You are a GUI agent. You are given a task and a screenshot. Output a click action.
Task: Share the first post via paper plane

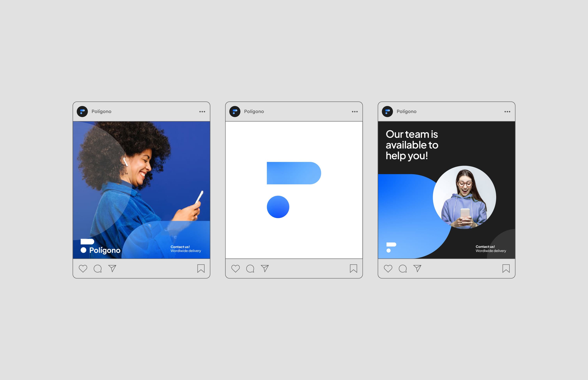[112, 269]
